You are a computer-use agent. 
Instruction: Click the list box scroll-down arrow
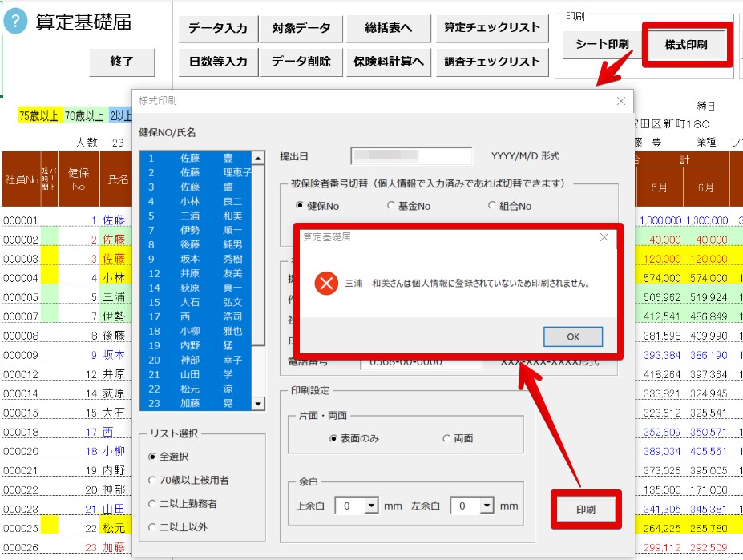tap(258, 404)
